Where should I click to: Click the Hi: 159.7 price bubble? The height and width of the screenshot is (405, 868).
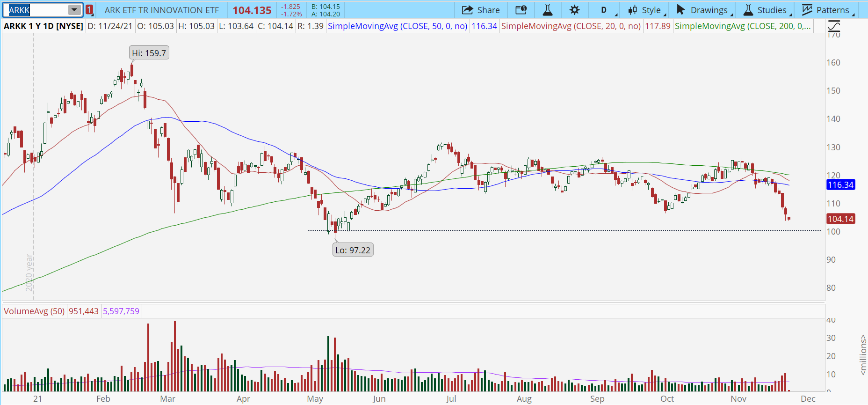149,53
